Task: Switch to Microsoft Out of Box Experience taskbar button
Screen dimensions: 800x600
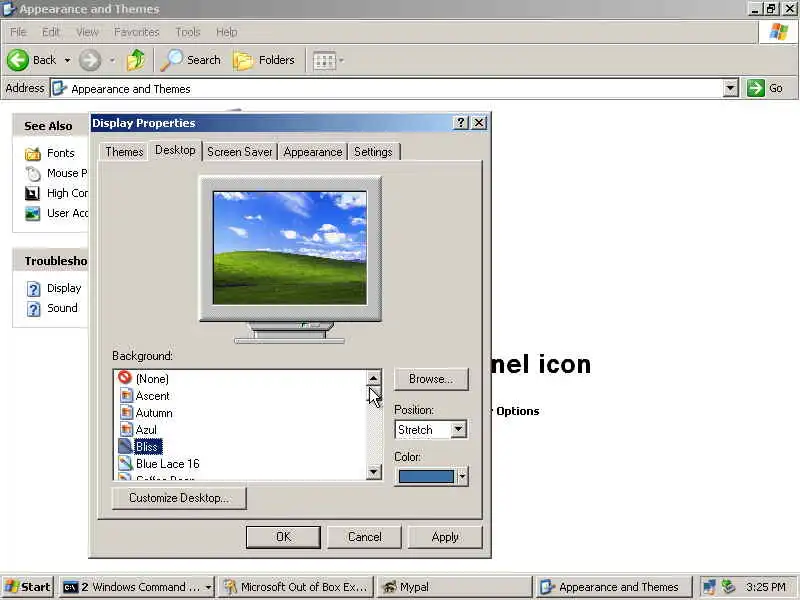Action: (x=295, y=587)
